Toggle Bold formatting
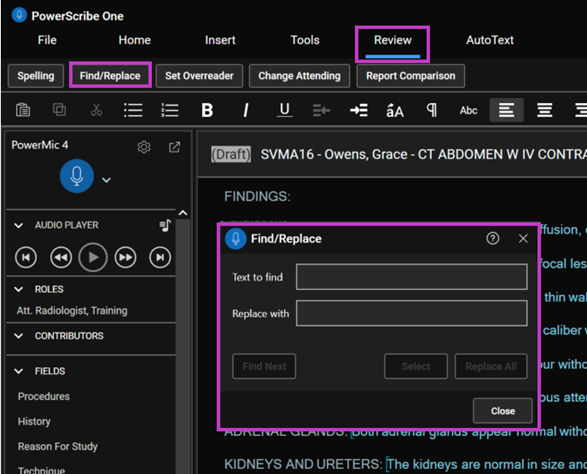The image size is (587, 474). click(207, 110)
